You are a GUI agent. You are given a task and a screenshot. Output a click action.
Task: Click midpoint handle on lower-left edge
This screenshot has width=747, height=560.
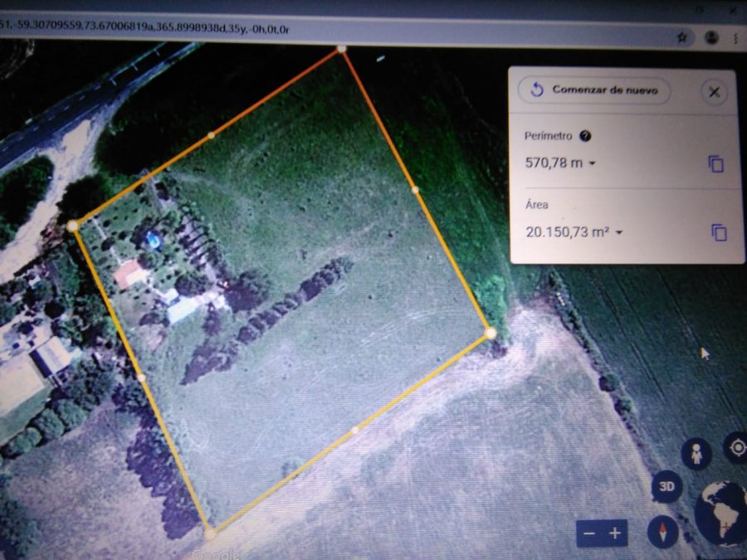click(141, 377)
